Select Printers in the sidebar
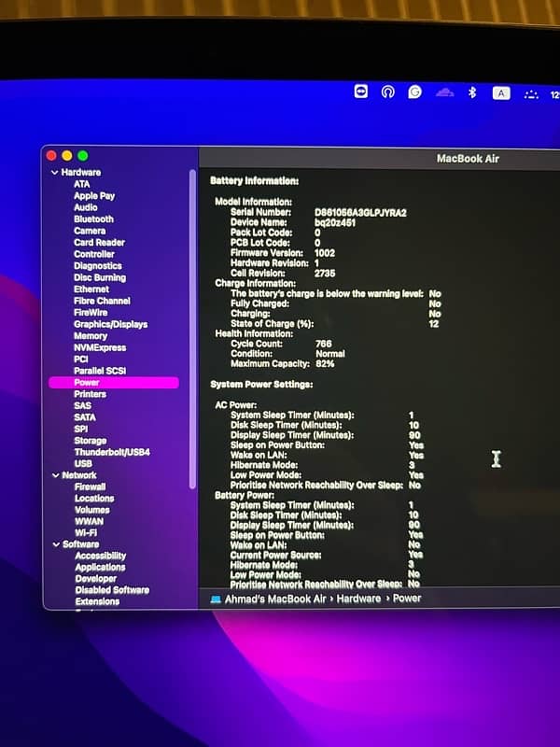 90,394
